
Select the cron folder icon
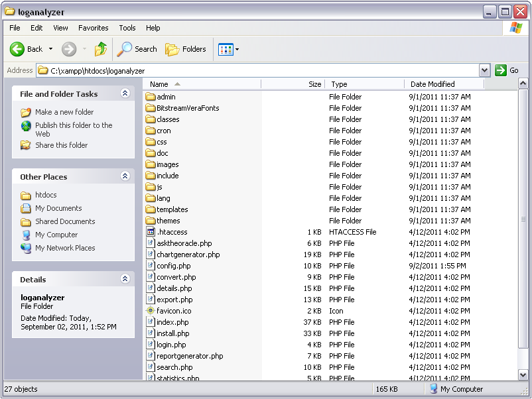(x=151, y=130)
